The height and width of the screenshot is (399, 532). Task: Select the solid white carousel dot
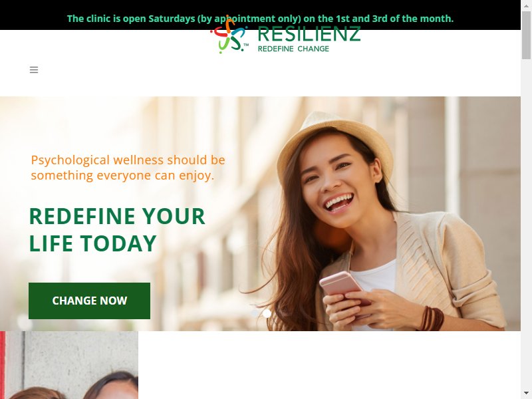pos(267,314)
